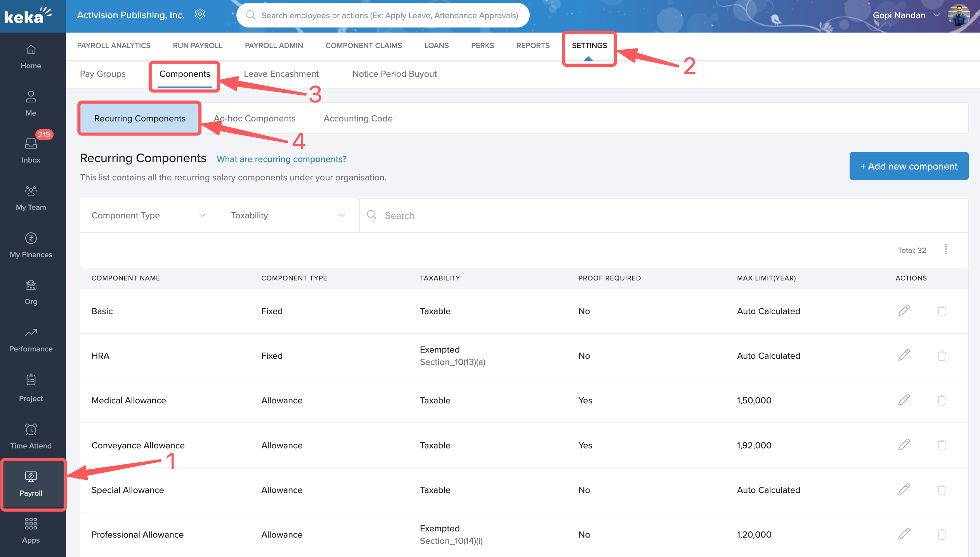
Task: Click the three-dot menu beside Total: 32
Action: click(x=946, y=249)
